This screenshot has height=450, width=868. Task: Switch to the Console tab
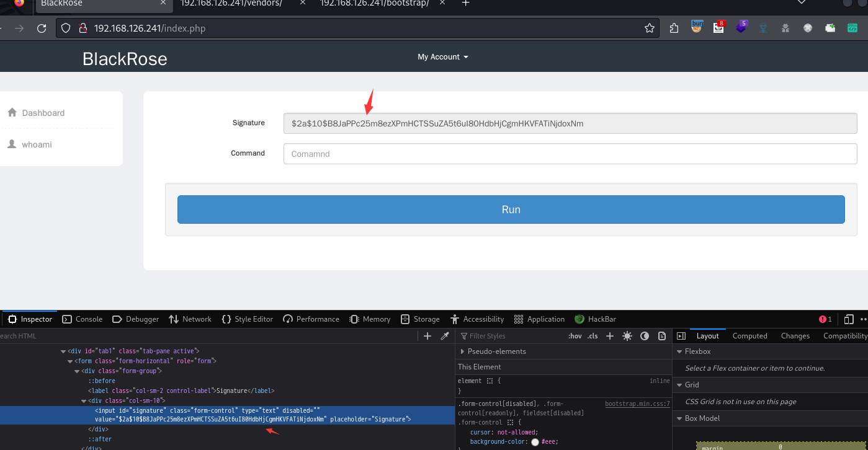(x=83, y=319)
